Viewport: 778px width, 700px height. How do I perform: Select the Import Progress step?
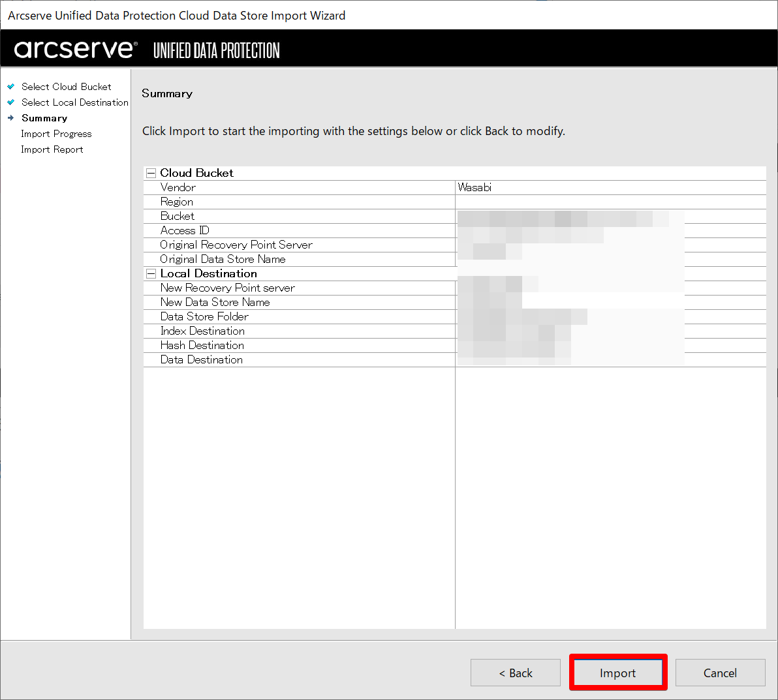(56, 134)
